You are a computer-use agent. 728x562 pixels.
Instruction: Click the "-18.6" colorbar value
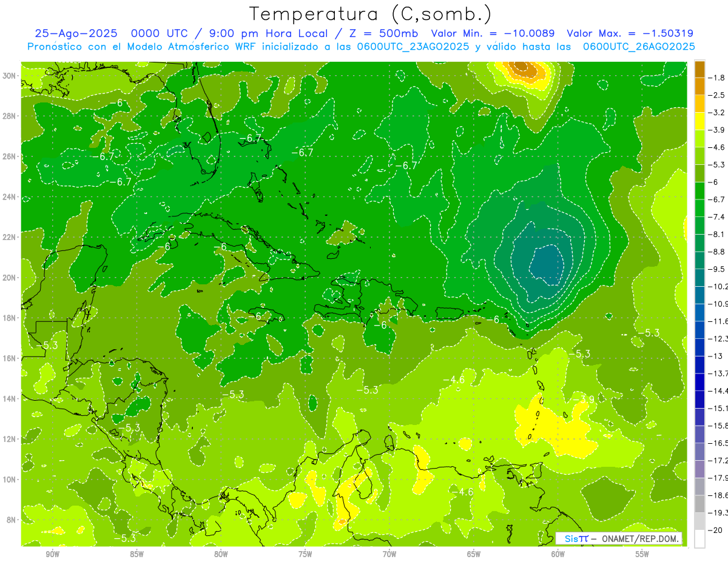(718, 495)
